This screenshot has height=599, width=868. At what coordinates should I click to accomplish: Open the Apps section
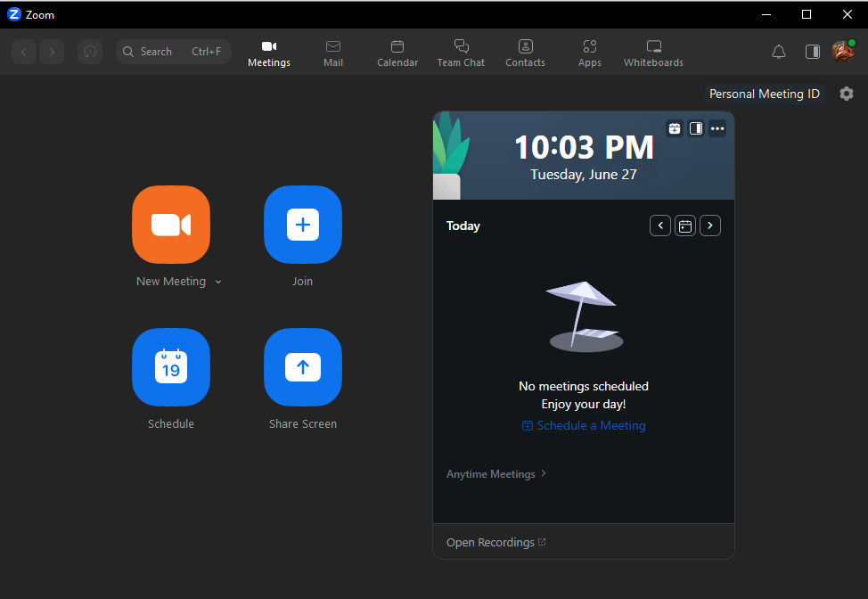(x=589, y=53)
